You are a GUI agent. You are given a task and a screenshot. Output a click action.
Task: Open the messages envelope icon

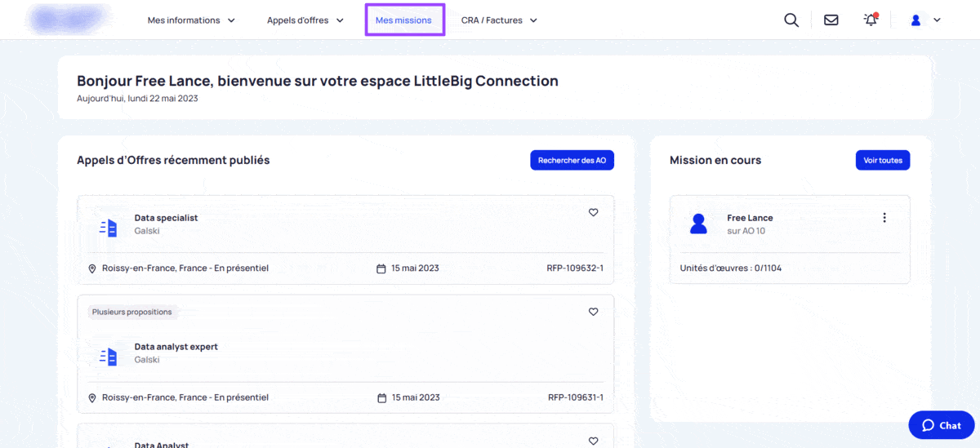coord(831,20)
